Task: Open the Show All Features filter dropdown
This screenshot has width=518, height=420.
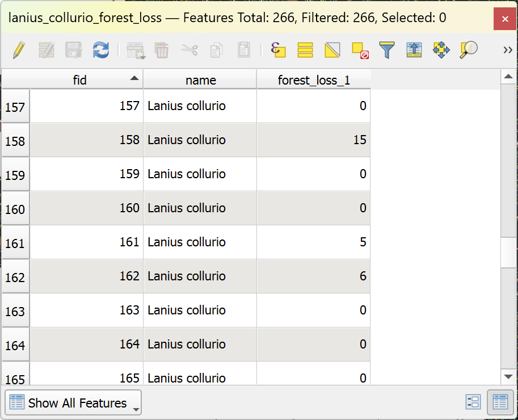Action: click(x=73, y=403)
